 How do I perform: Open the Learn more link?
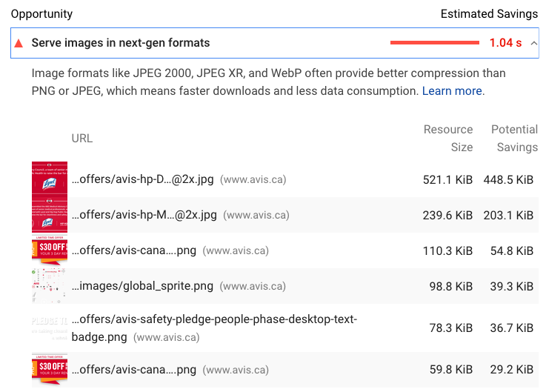click(x=452, y=91)
